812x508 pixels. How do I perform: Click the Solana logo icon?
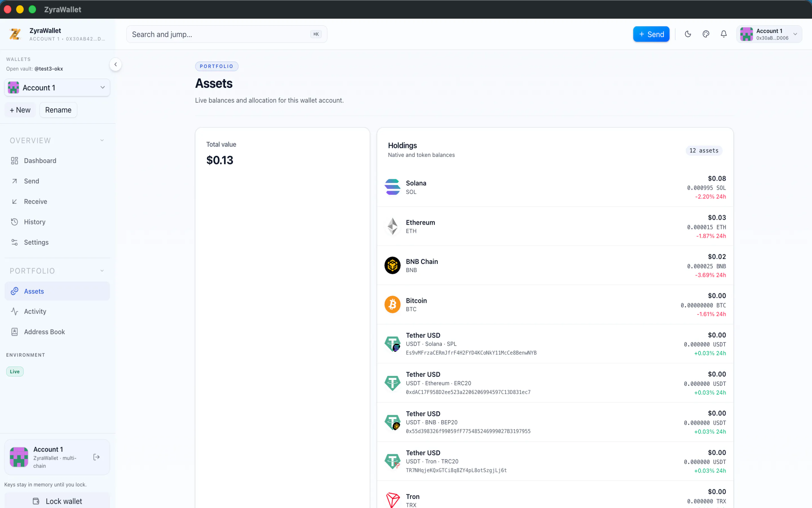click(x=392, y=187)
